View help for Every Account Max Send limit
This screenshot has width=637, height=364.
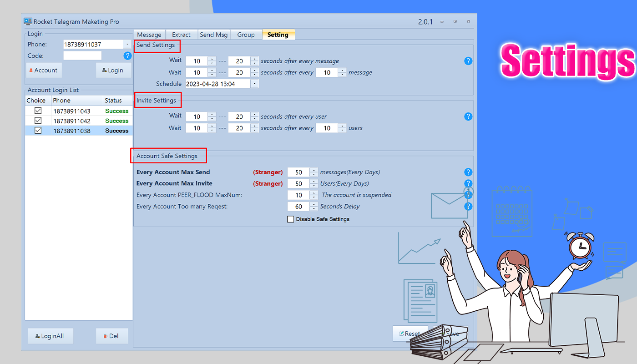pos(468,172)
